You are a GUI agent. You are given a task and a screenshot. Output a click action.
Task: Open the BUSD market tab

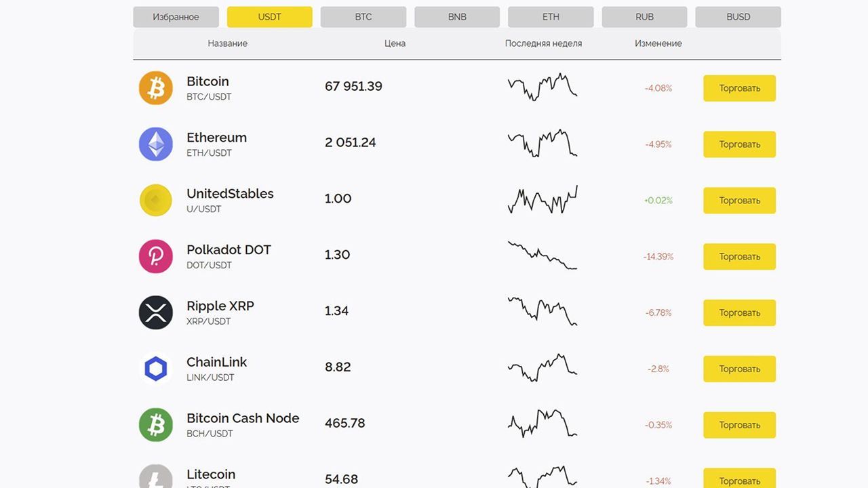pyautogui.click(x=738, y=17)
